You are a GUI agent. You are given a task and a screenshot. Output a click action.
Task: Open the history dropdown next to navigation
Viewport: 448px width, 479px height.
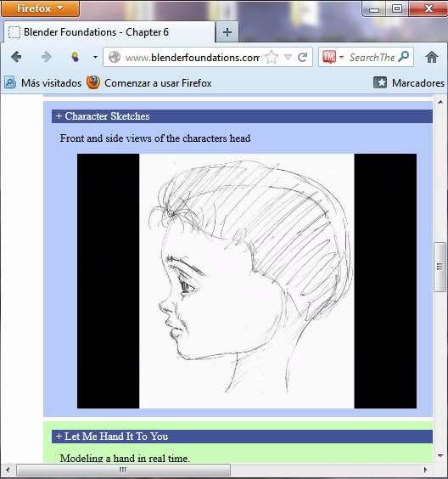click(x=95, y=57)
